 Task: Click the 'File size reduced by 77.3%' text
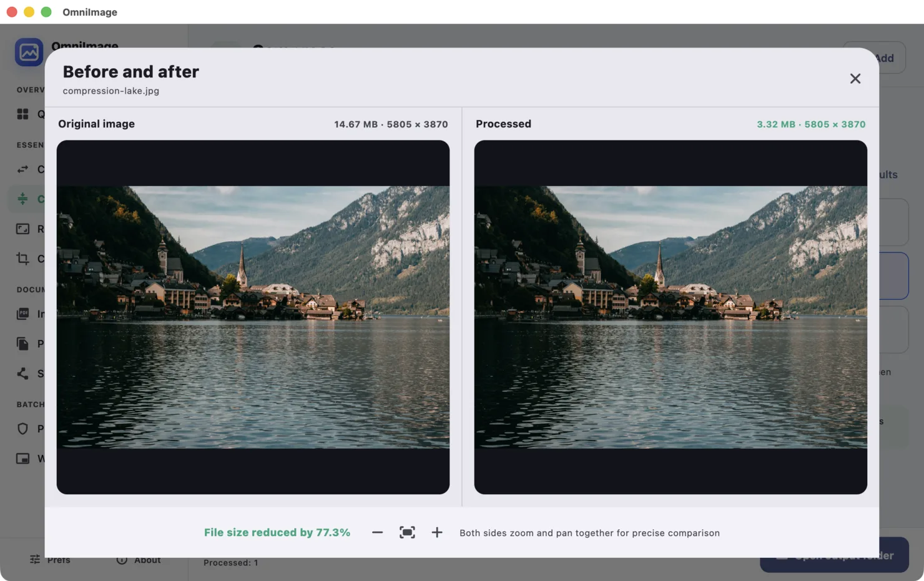pos(277,532)
